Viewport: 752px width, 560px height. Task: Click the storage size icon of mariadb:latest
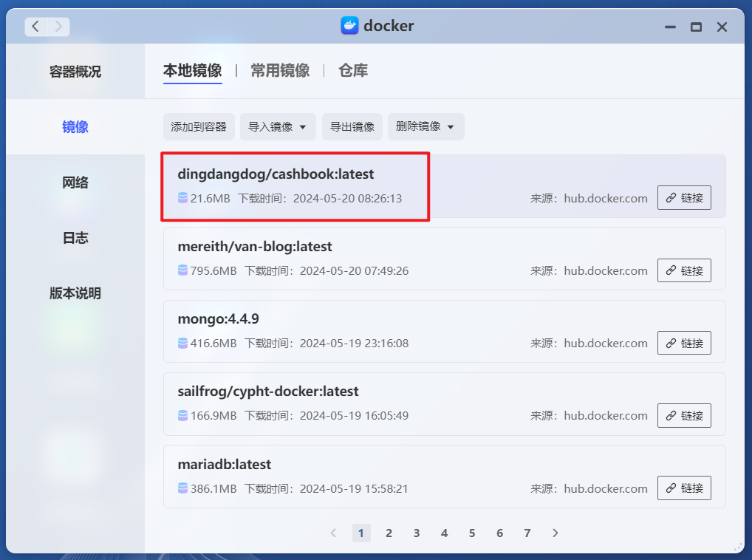point(182,488)
